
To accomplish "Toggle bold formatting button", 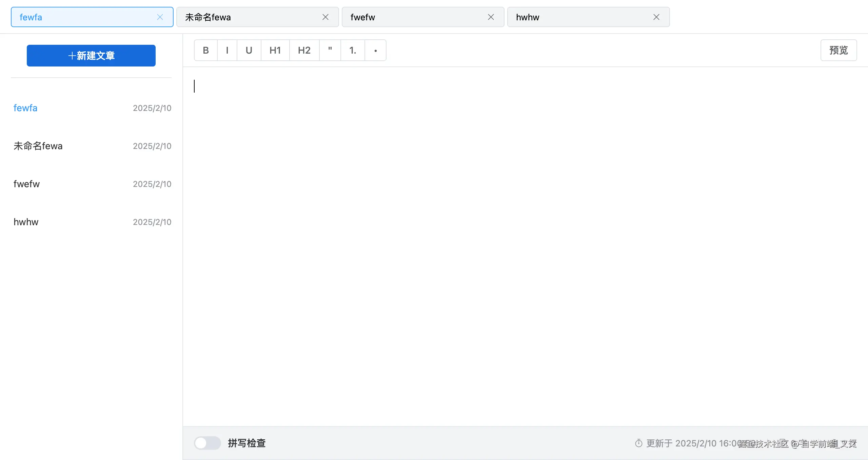I will point(205,50).
